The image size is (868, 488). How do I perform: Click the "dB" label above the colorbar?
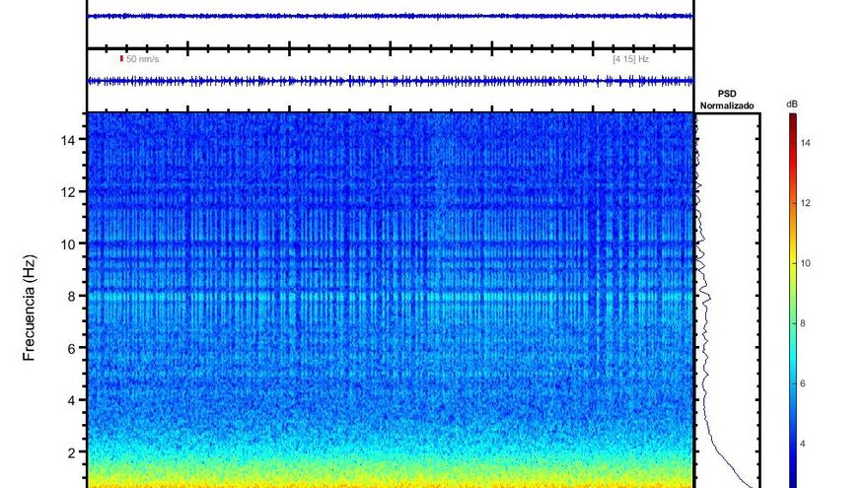[792, 103]
